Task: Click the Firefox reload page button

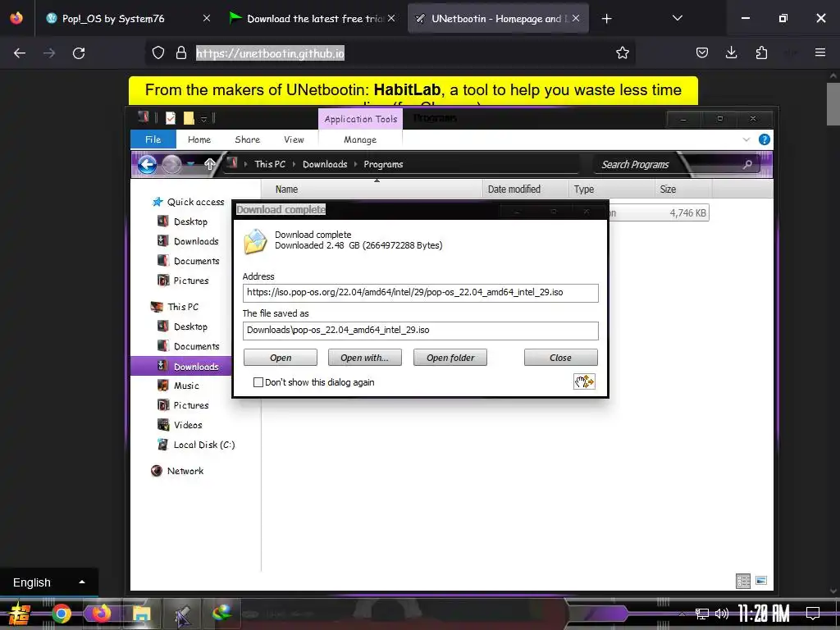Action: 79,53
